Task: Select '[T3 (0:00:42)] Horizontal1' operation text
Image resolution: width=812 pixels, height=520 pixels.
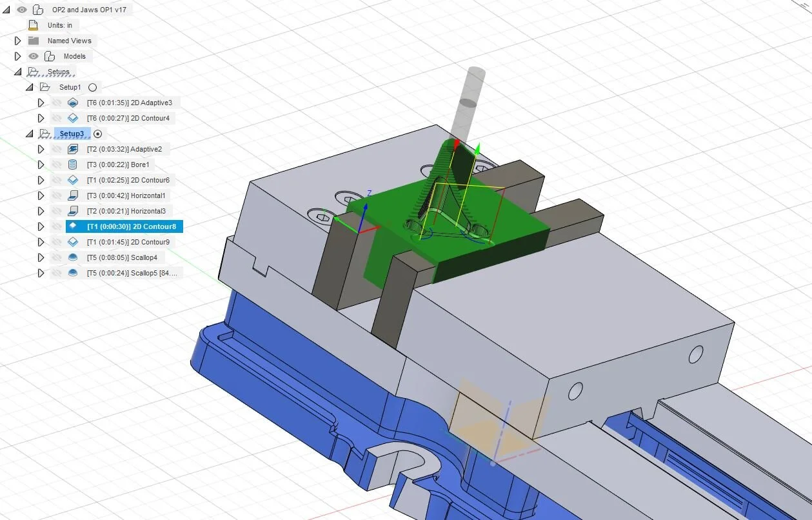Action: coord(126,195)
